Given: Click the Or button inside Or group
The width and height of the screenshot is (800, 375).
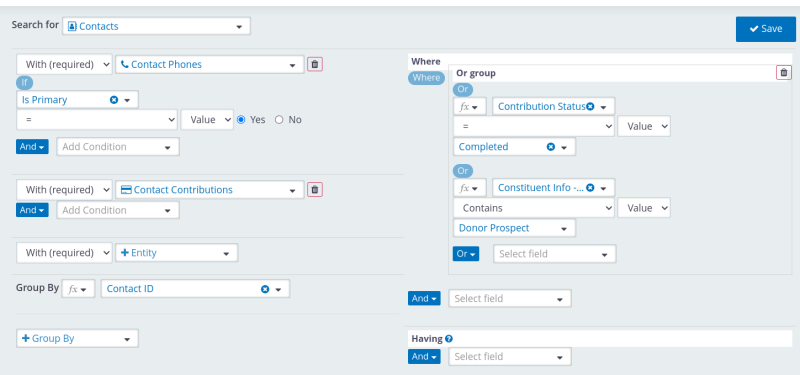Looking at the screenshot, I should [x=466, y=254].
